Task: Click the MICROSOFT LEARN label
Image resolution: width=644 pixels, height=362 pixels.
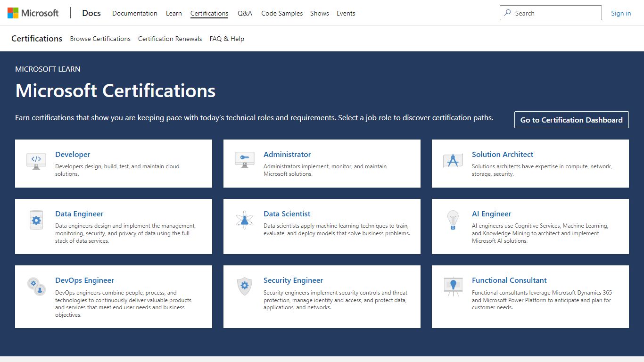Action: [48, 69]
